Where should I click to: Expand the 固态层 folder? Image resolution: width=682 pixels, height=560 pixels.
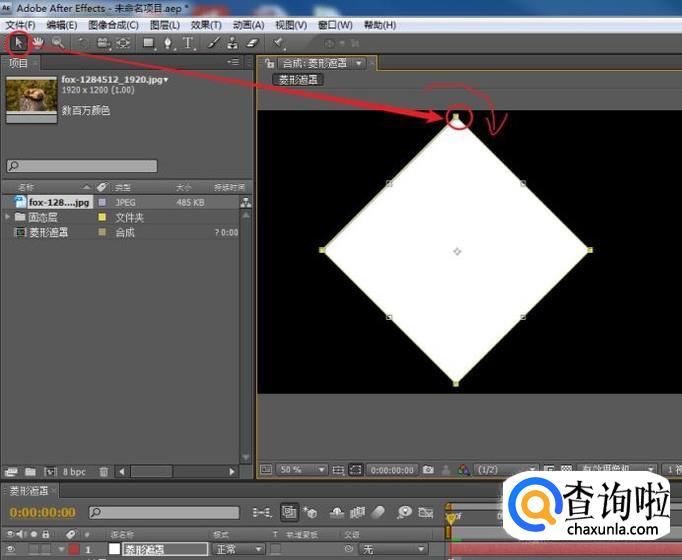click(8, 217)
